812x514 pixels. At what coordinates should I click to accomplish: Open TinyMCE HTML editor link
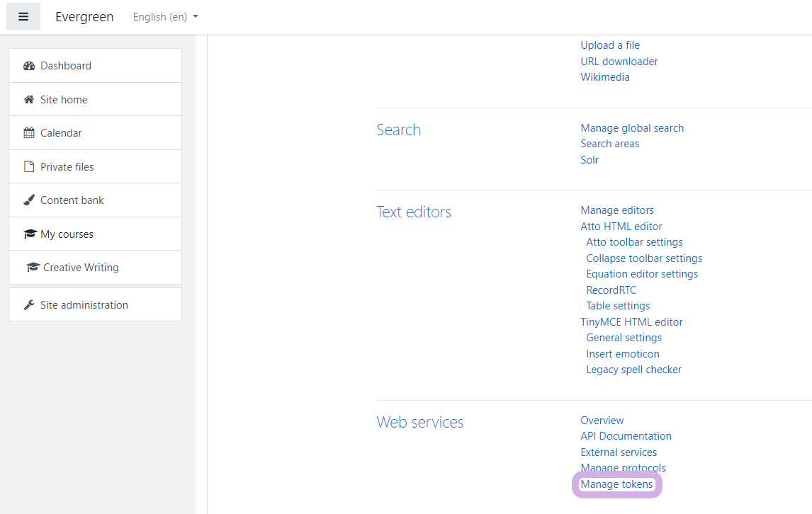pyautogui.click(x=631, y=322)
